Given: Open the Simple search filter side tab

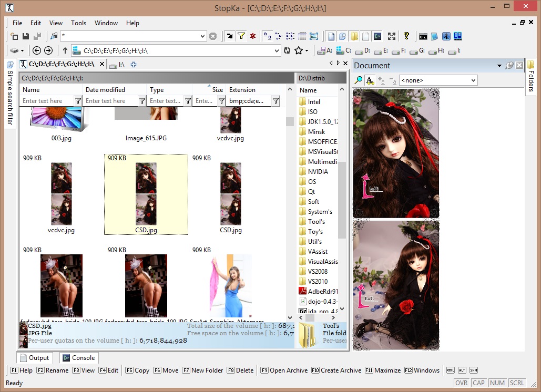Looking at the screenshot, I should pos(10,94).
